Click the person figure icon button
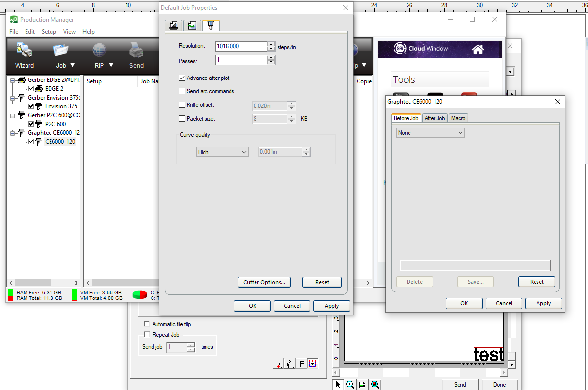Screen dimensions: 588x390 (290, 364)
